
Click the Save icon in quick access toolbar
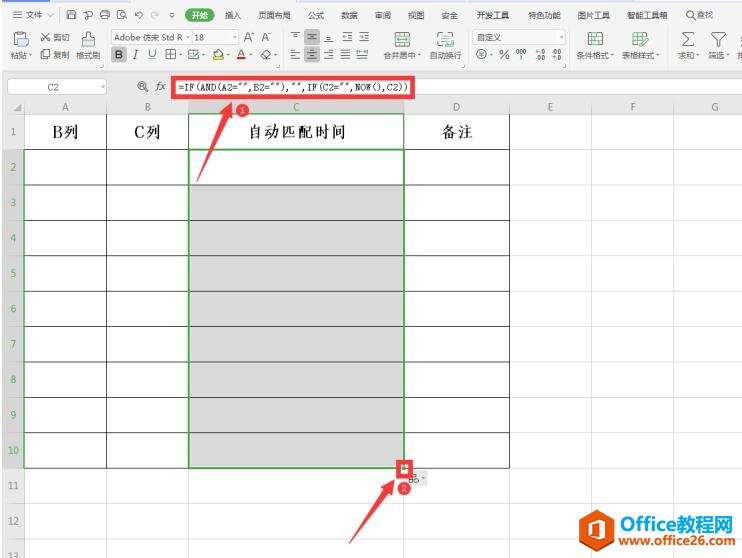71,15
